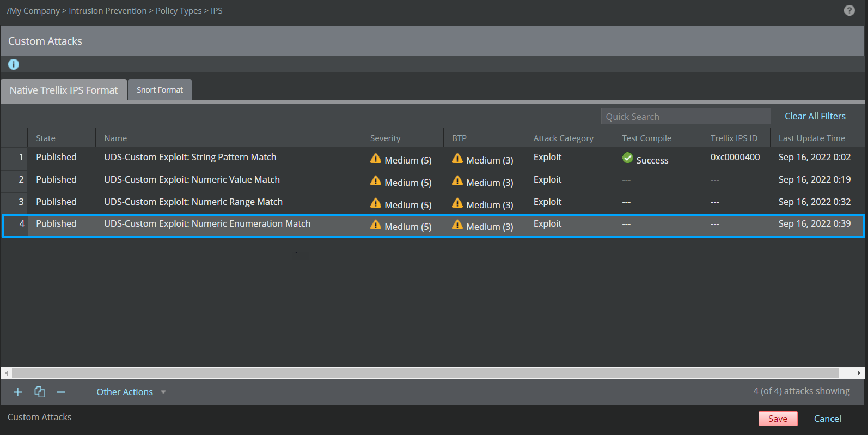This screenshot has width=868, height=435.
Task: Click BTP warning icon in Numeric Value row
Action: (x=457, y=180)
